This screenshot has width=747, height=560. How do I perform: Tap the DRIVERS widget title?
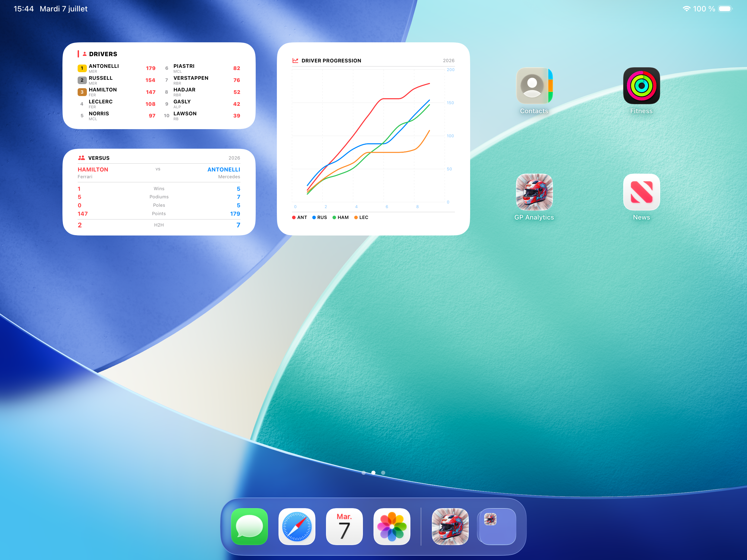(x=103, y=54)
